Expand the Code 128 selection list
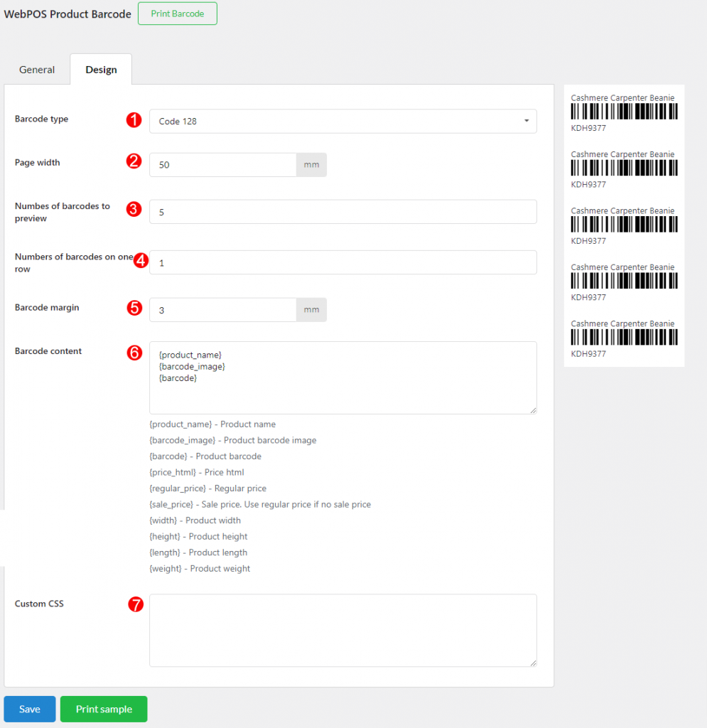The image size is (707, 728). coord(342,121)
